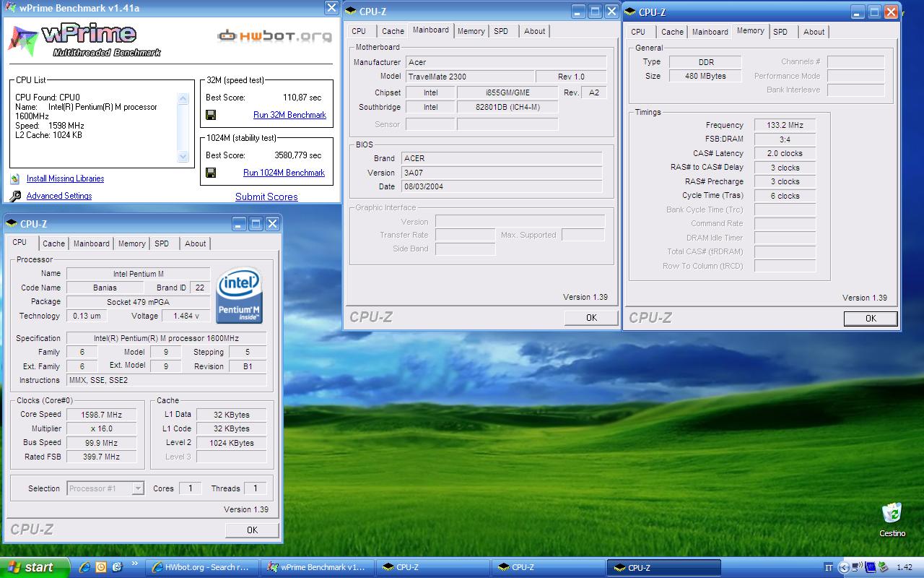Click memory frequency 133.2 MHz value
The height and width of the screenshot is (578, 924).
click(x=785, y=125)
